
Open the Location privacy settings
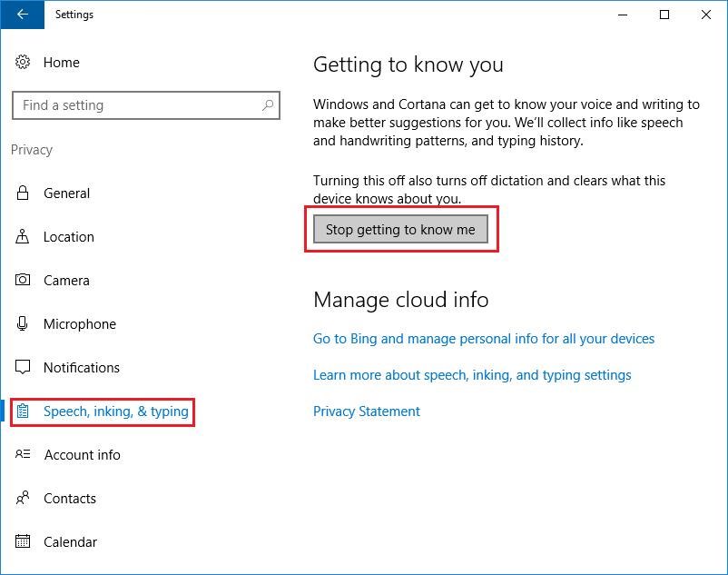tap(69, 237)
